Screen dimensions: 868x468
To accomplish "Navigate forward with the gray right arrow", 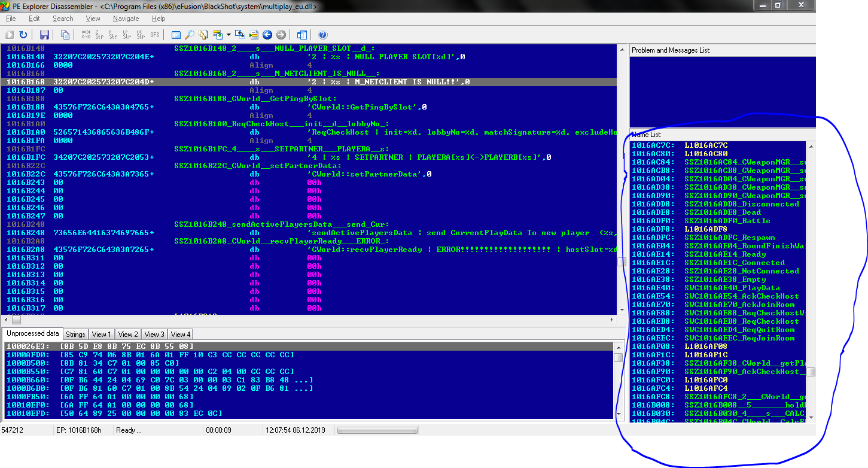I will [x=281, y=35].
